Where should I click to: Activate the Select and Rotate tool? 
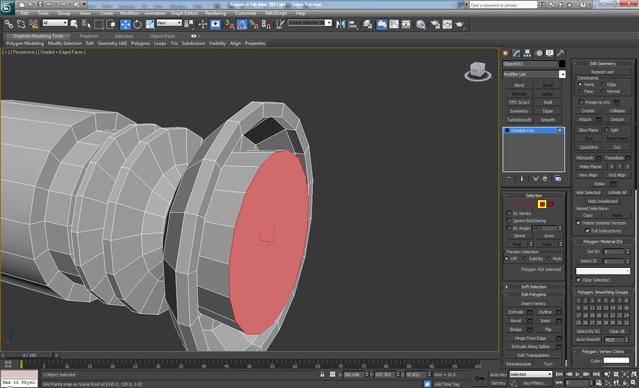(137, 24)
